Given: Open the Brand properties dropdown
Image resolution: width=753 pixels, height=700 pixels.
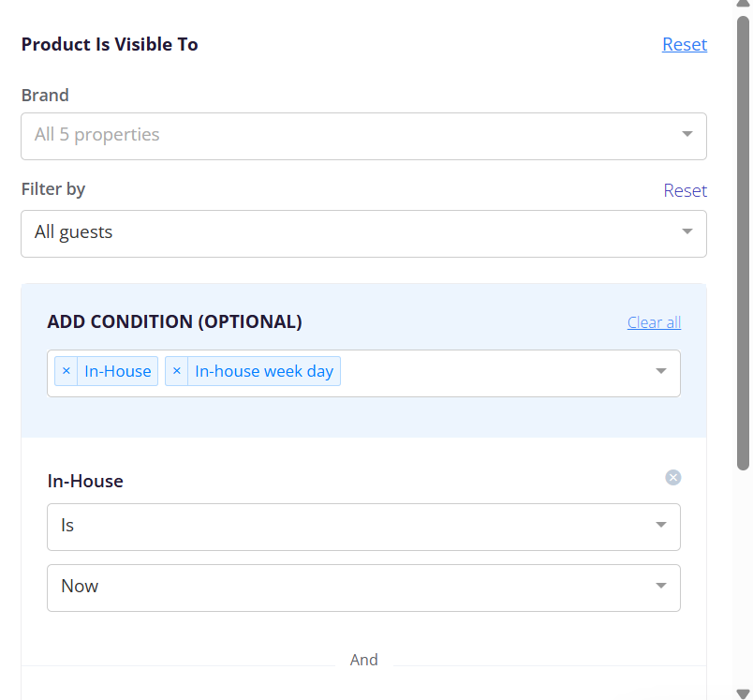Looking at the screenshot, I should (x=363, y=137).
